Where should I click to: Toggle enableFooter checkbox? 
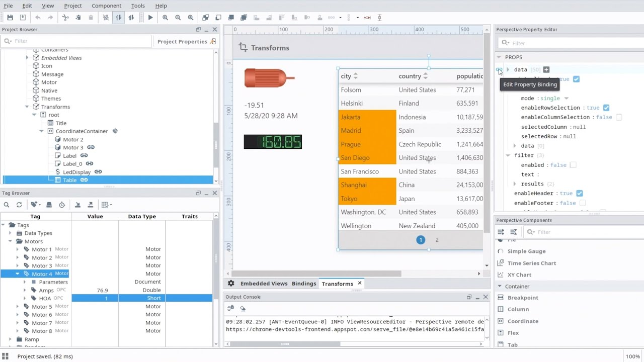click(583, 203)
